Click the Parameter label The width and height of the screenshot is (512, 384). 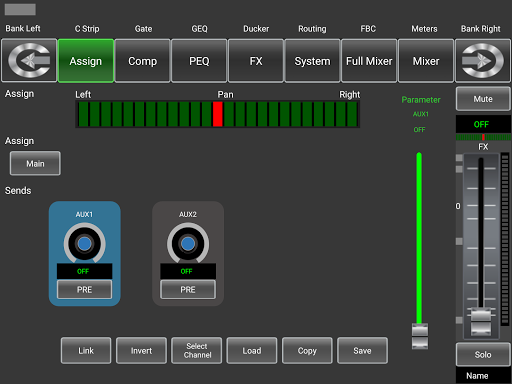click(x=421, y=100)
